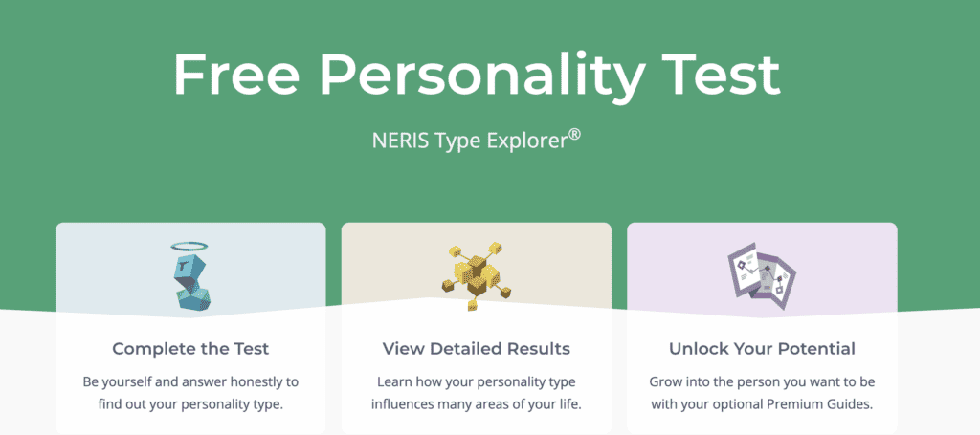
Task: Click the yellow connected cubes icon
Action: coord(476,272)
